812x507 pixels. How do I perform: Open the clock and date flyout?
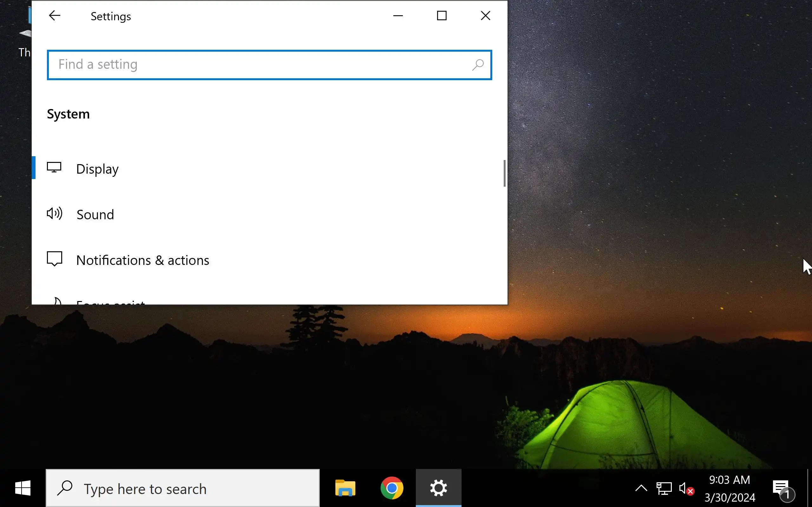[x=730, y=489]
